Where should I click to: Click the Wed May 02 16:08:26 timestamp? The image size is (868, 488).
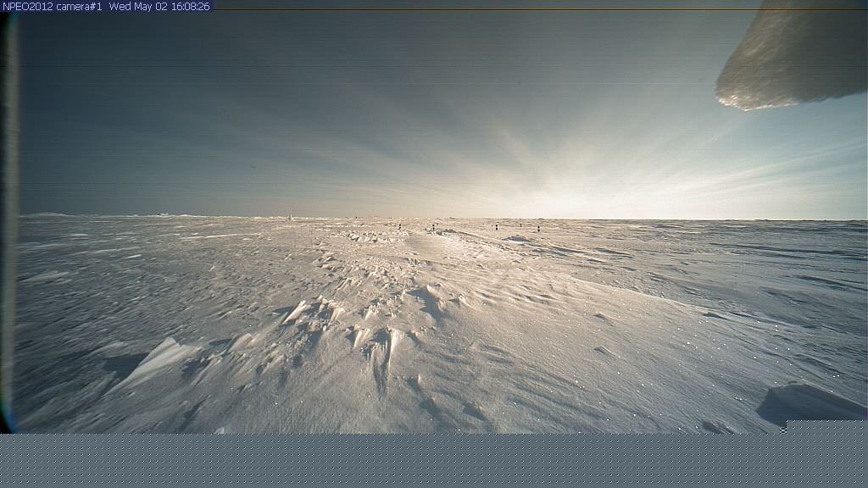[159, 6]
